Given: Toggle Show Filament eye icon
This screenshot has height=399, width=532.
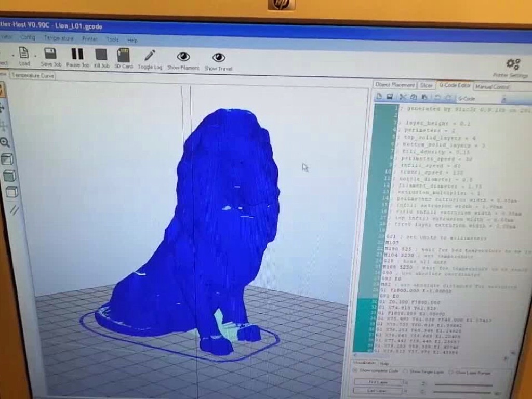Looking at the screenshot, I should 183,57.
